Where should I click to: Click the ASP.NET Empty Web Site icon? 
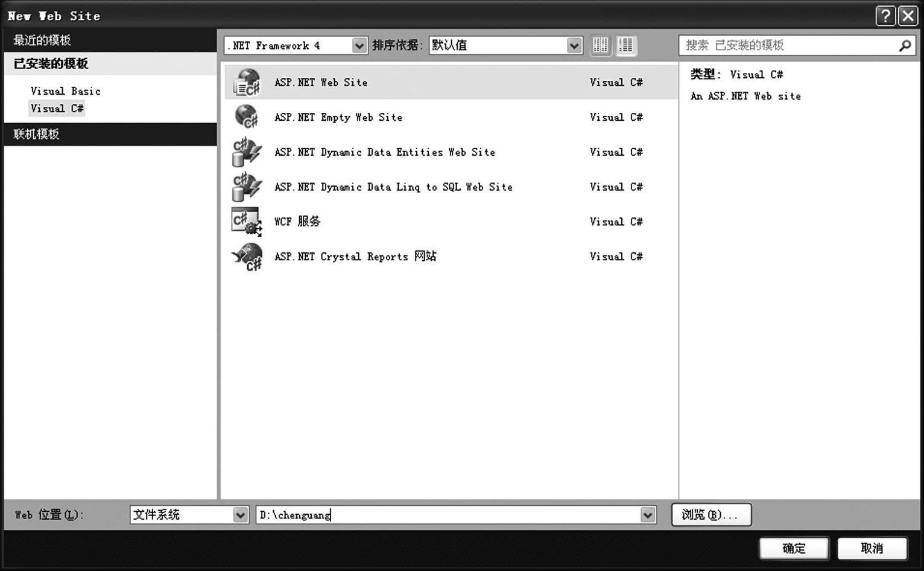point(247,116)
